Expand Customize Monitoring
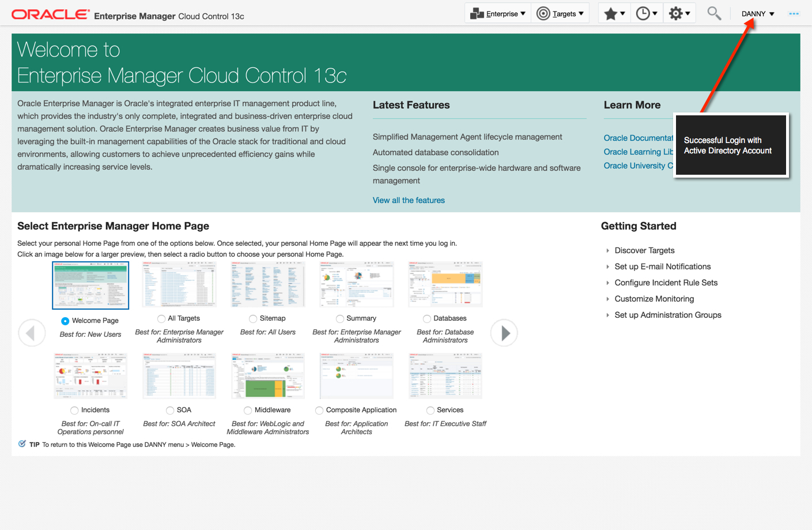 pyautogui.click(x=607, y=299)
